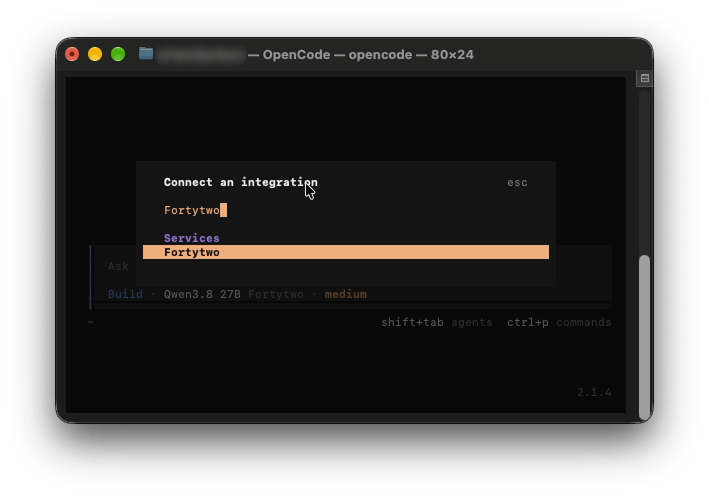Click the terminal vertical scrollbar thumb

pyautogui.click(x=644, y=337)
